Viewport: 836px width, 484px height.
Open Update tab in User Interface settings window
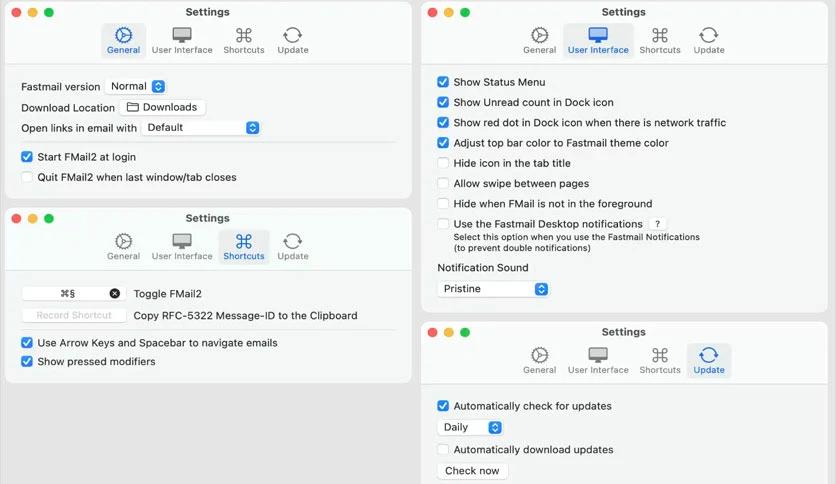tap(709, 41)
